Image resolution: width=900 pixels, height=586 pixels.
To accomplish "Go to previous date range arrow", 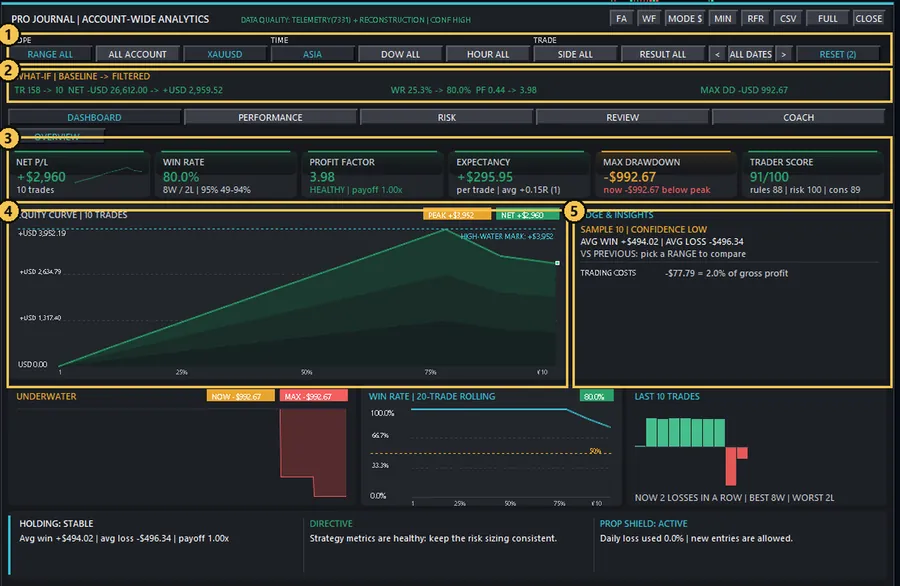I will pos(717,54).
